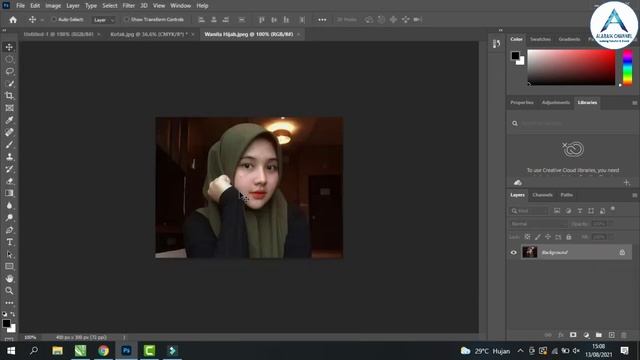Screen dimensions: 640x360
Task: Open the Image menu
Action: point(53,6)
